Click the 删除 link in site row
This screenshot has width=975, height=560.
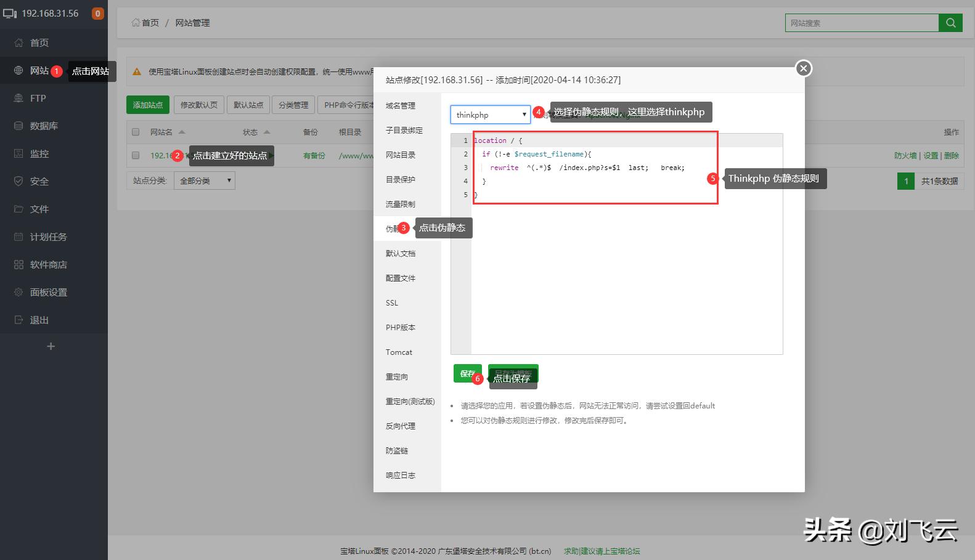pyautogui.click(x=952, y=155)
